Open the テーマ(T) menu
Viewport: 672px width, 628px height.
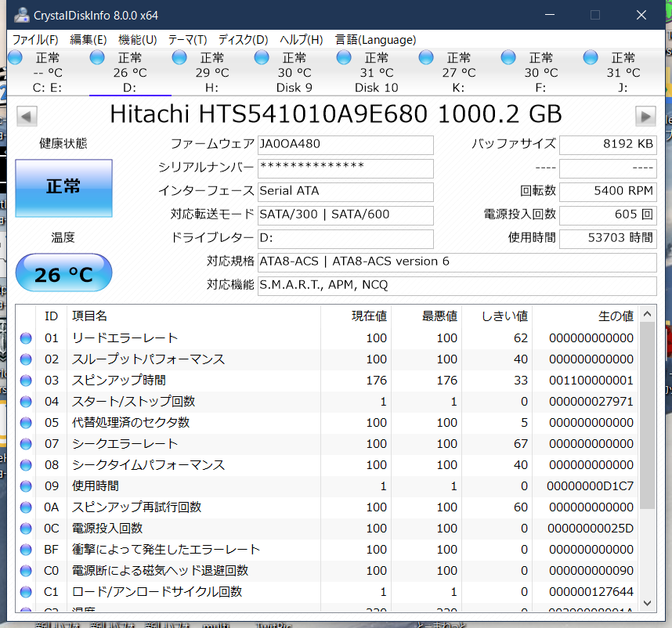click(187, 40)
